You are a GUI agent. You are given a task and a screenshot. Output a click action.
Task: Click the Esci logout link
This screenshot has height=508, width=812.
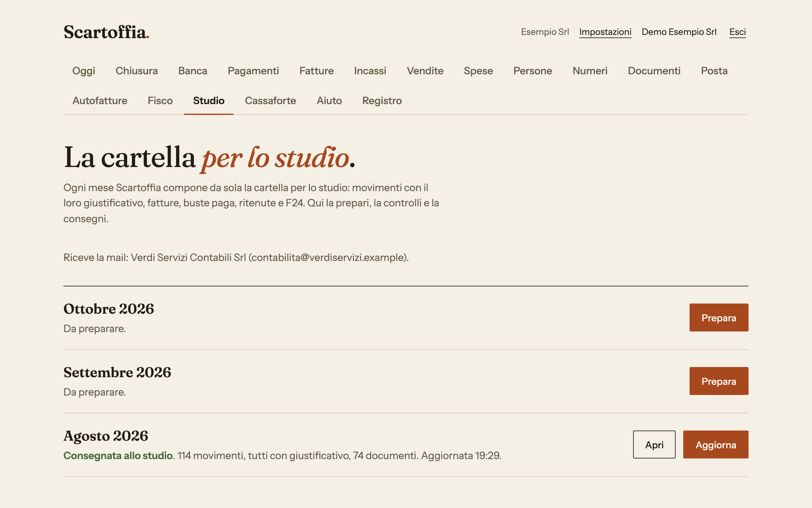pyautogui.click(x=737, y=32)
